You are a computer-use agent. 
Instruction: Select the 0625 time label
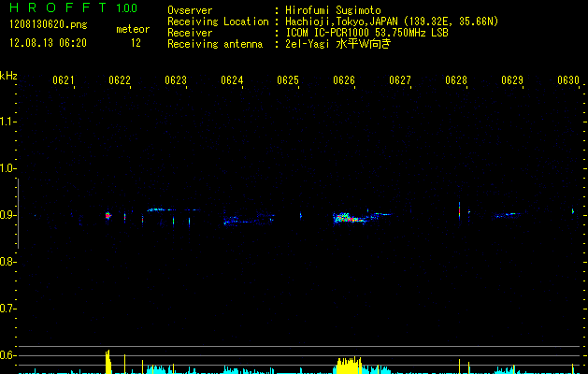click(x=288, y=80)
